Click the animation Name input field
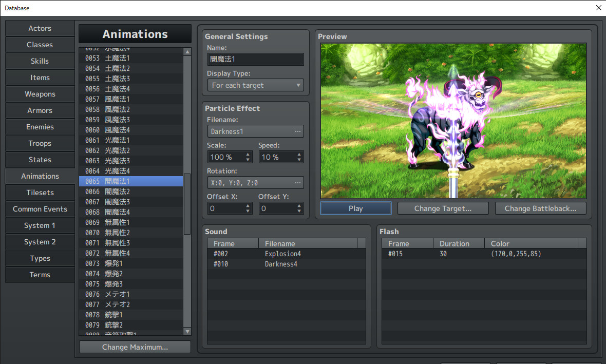 255,59
